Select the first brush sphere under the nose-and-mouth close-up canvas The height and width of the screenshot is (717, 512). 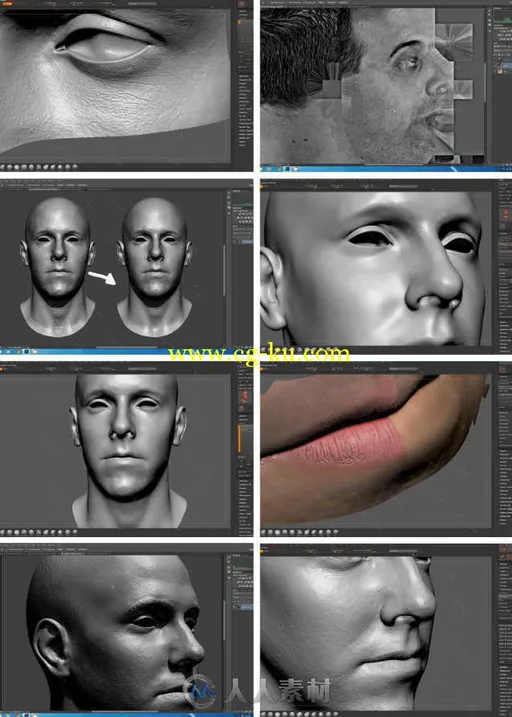coord(264,713)
